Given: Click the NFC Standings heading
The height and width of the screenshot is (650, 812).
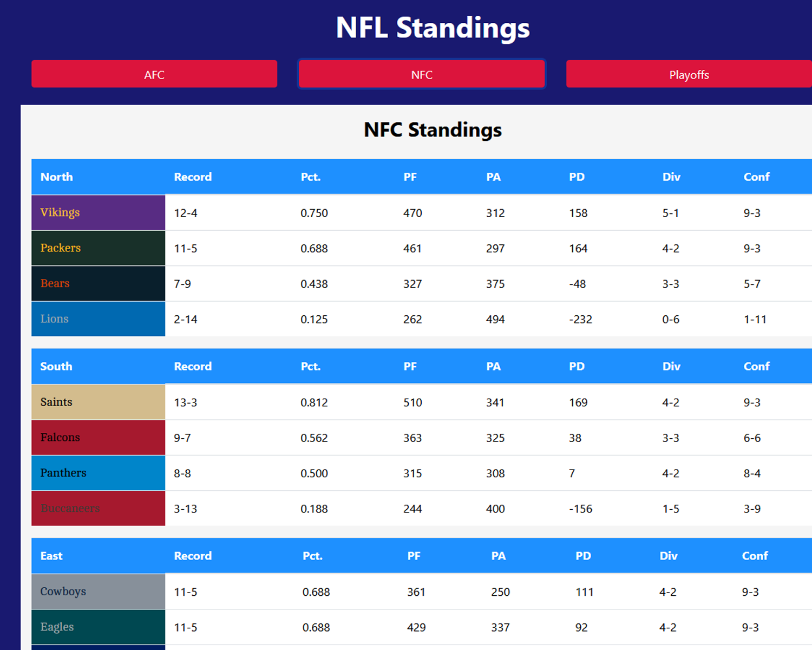Looking at the screenshot, I should point(433,130).
